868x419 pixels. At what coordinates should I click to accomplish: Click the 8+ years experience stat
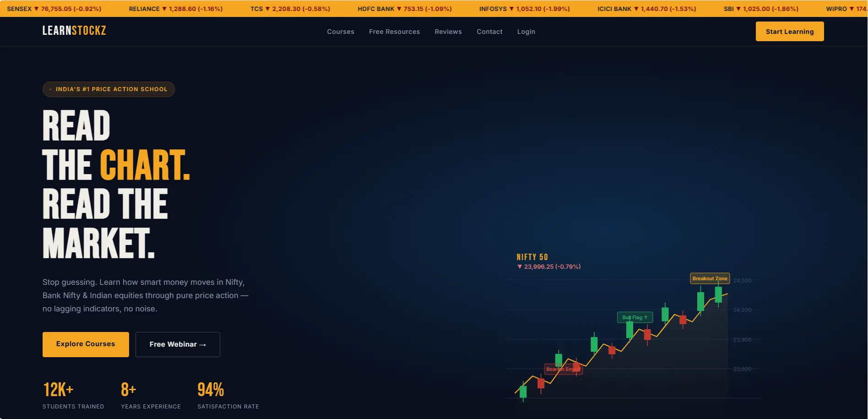tap(151, 396)
